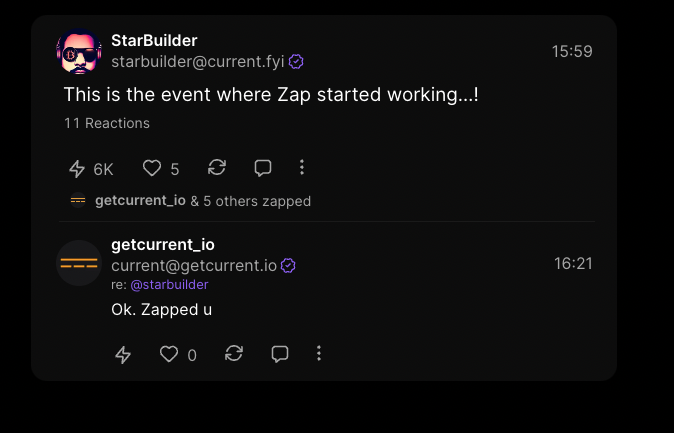This screenshot has height=433, width=674.
Task: Click the getcurrent_io author name in reply
Action: [163, 244]
